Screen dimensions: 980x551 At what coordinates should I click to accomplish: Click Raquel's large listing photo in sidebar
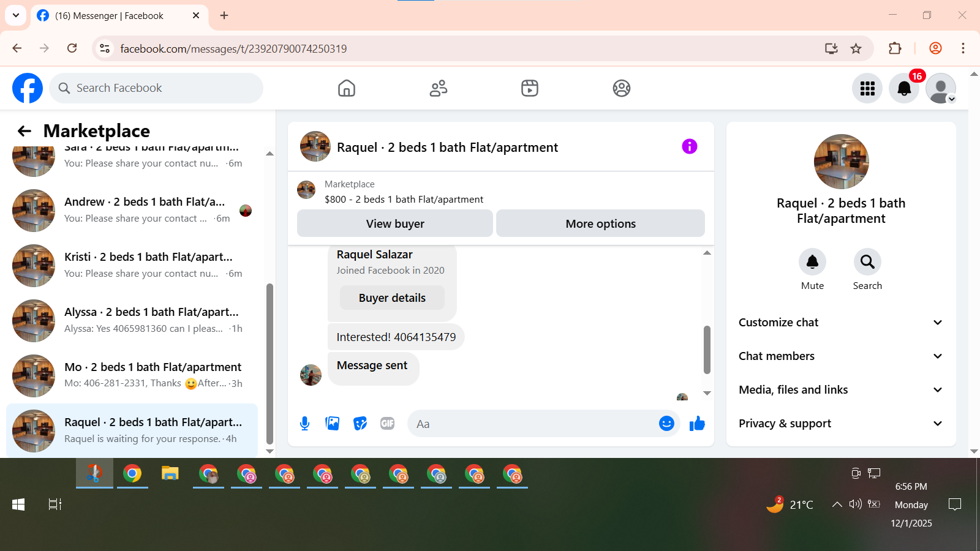841,162
